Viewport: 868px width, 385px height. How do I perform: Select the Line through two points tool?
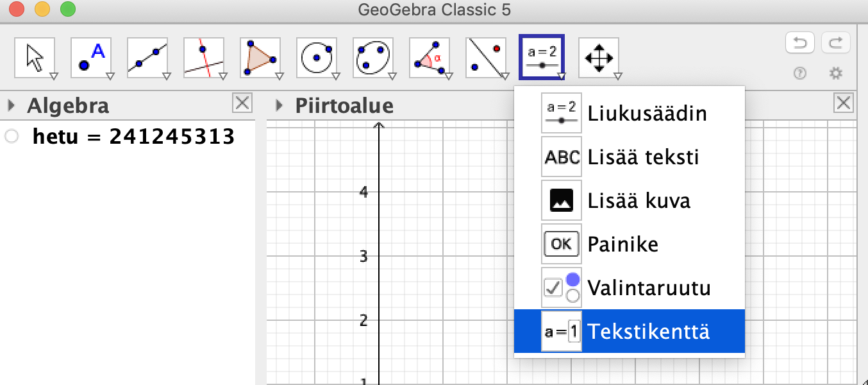(x=147, y=58)
